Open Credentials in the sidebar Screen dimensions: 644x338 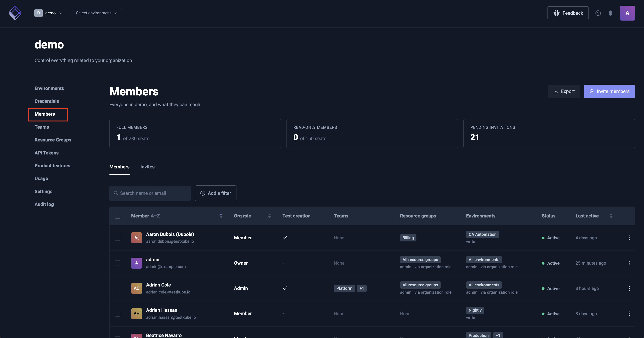pos(46,101)
